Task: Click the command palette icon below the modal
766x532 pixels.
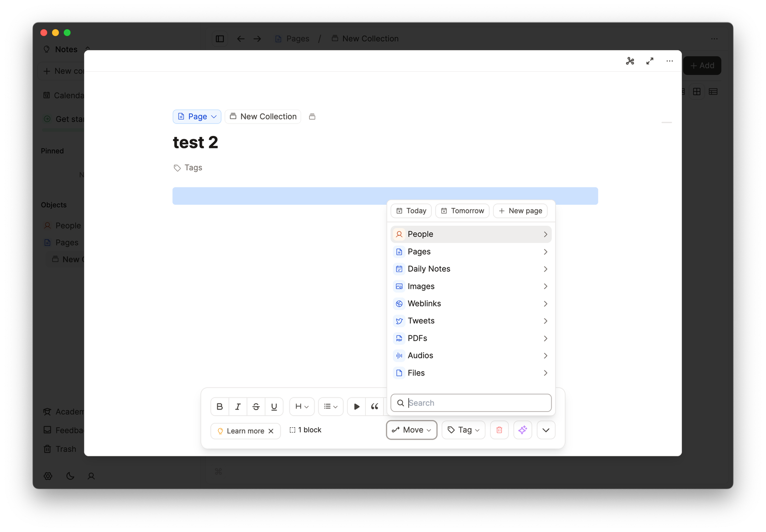Action: click(x=218, y=472)
